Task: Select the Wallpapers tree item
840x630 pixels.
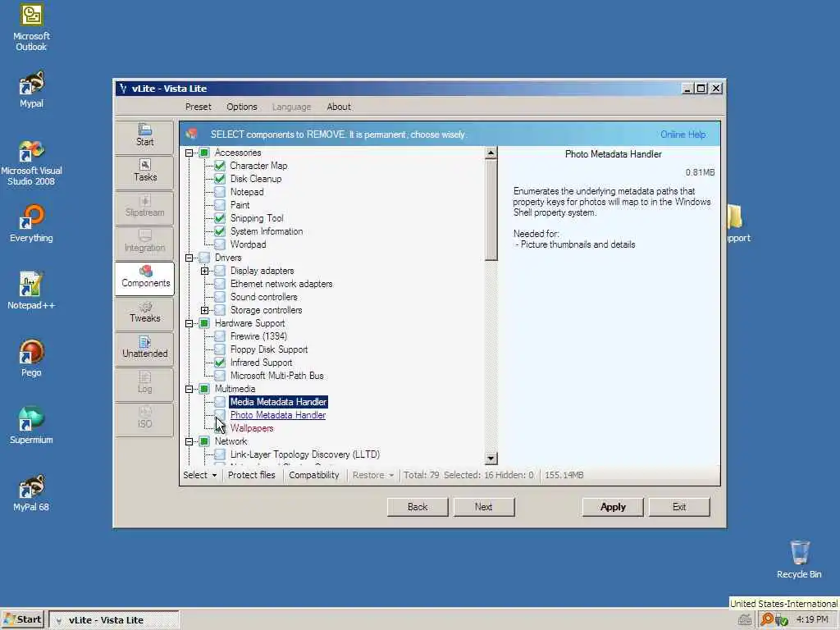Action: coord(252,428)
